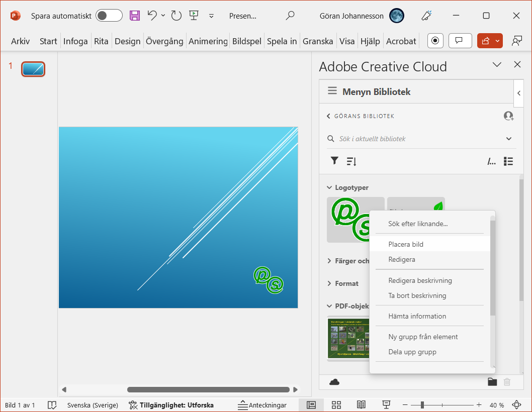Image resolution: width=532 pixels, height=412 pixels.
Task: Click the Save disk icon
Action: [135, 16]
